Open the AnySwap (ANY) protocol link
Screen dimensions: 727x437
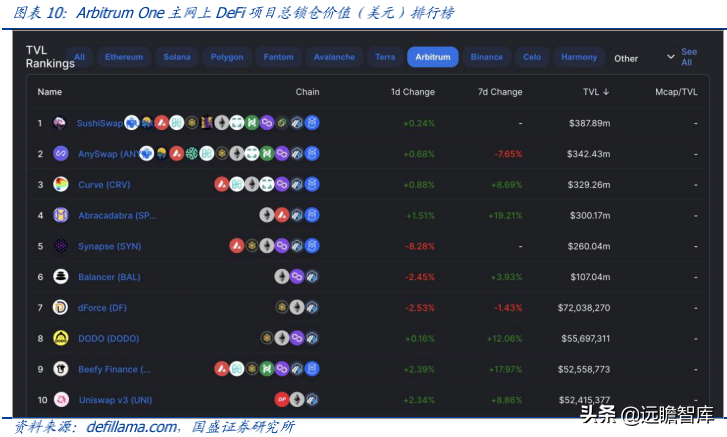click(109, 154)
